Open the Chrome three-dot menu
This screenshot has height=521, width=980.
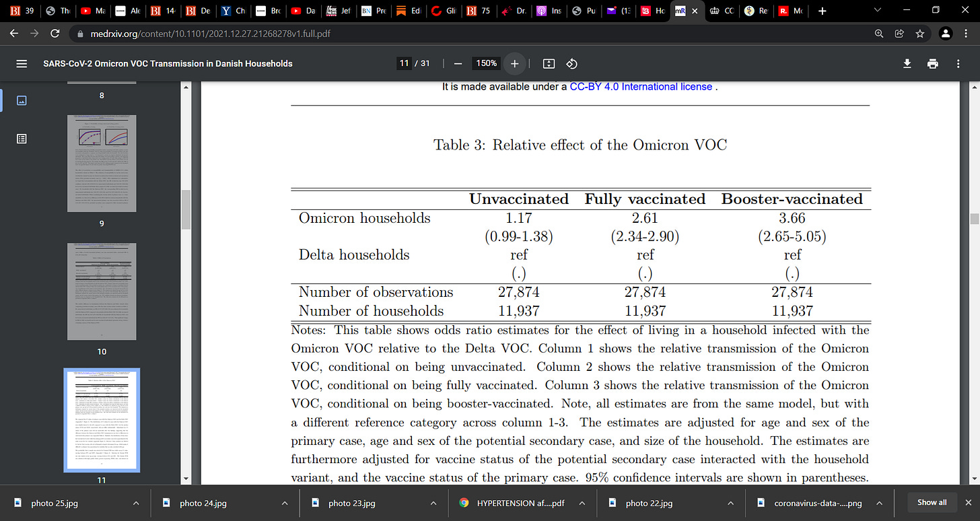tap(967, 33)
